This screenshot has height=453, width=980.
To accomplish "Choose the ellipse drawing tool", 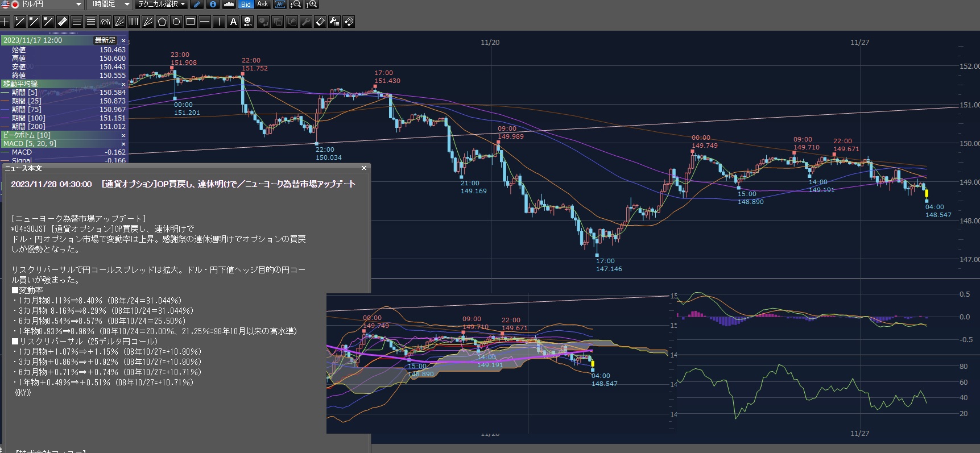I will click(x=176, y=22).
